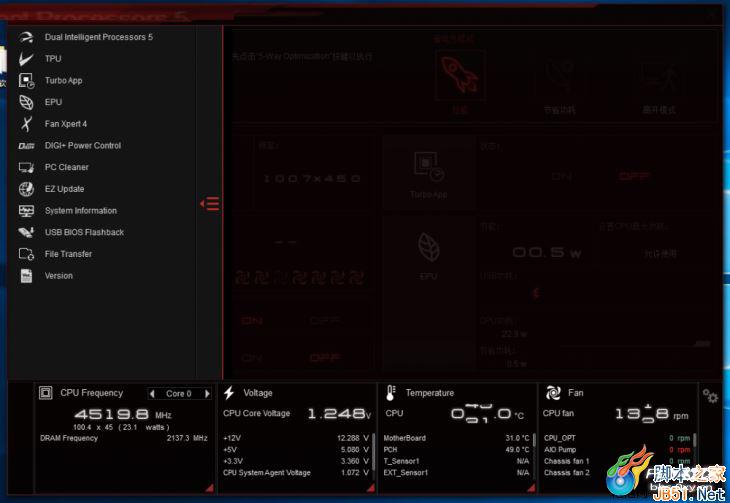Click the DRAM Frequency 2137.3 MHz row
730x503 pixels.
(x=124, y=438)
